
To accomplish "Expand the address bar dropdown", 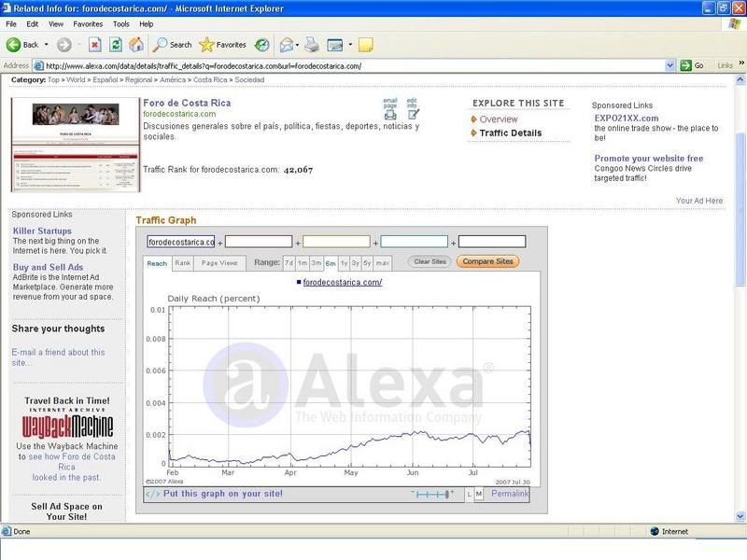I will tap(669, 65).
